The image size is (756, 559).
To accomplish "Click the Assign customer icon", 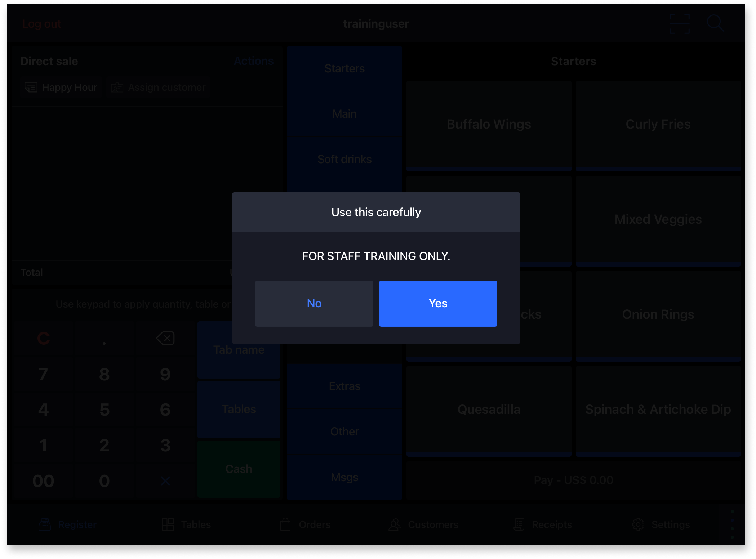I will click(117, 87).
